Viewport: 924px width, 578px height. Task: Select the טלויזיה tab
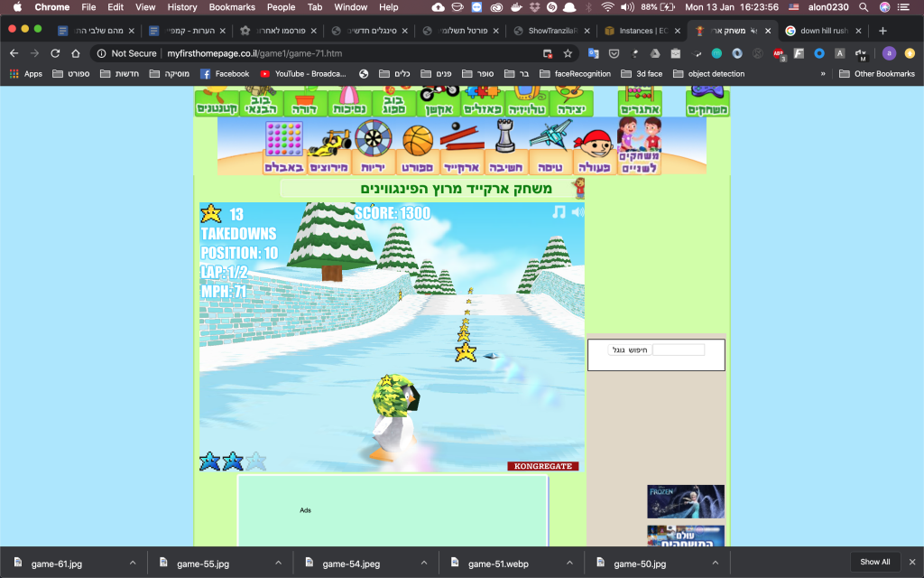[x=527, y=101]
